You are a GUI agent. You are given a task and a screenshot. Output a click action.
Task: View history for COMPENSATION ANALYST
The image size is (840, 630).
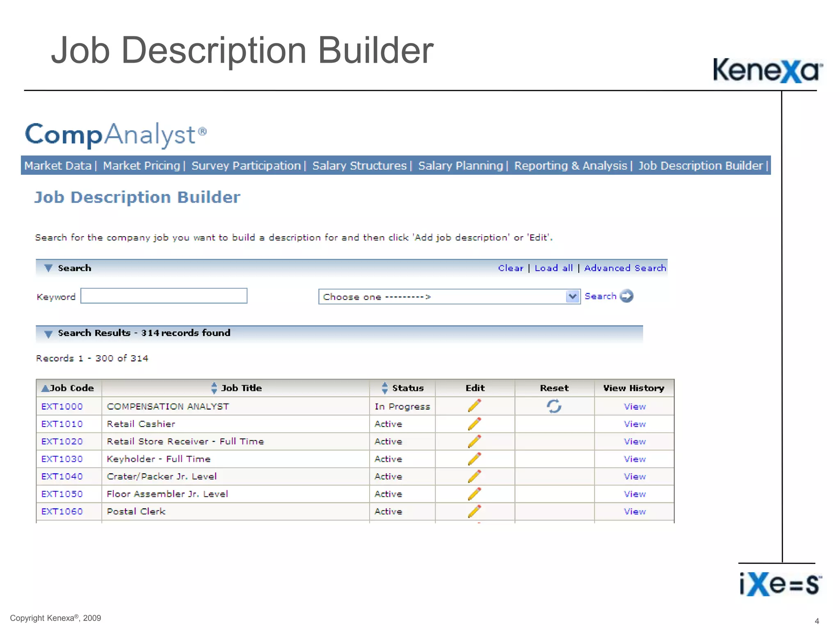click(635, 406)
